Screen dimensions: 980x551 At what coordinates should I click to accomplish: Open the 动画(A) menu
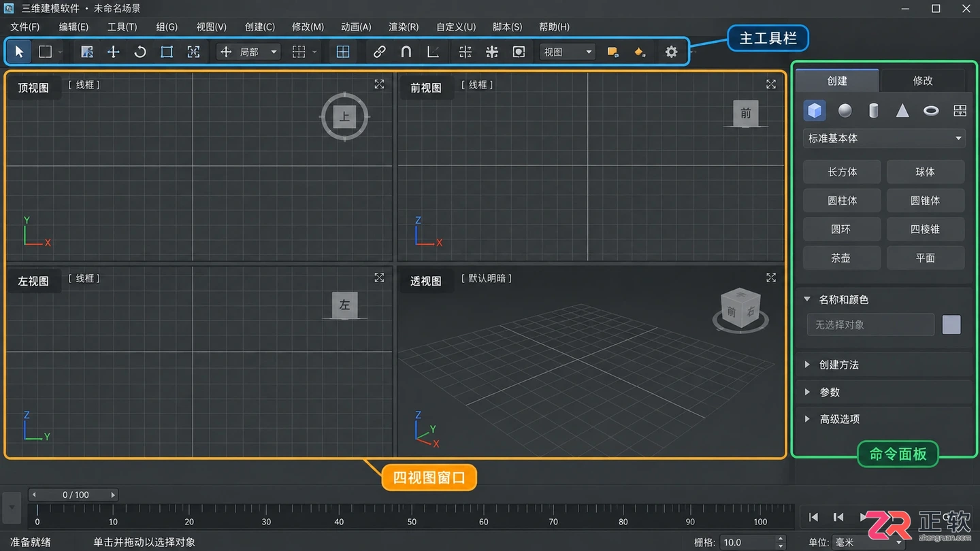356,27
